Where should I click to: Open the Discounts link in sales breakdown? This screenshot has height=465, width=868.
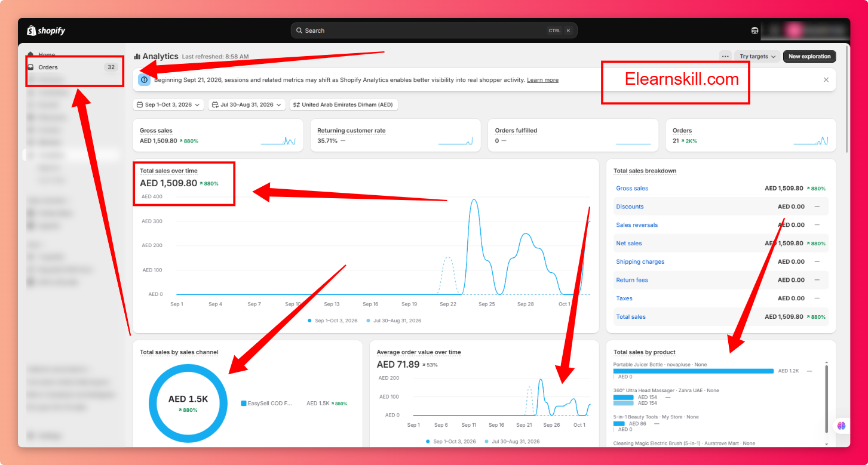click(630, 207)
